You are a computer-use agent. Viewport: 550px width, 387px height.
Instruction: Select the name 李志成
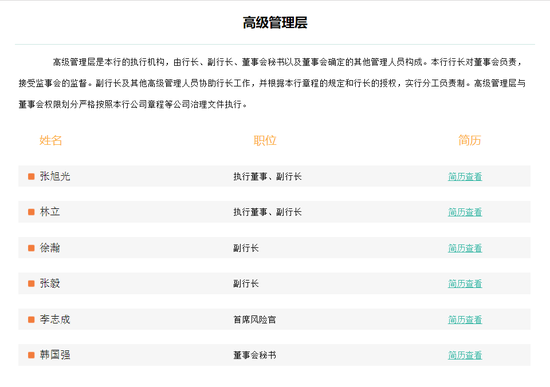tap(55, 319)
